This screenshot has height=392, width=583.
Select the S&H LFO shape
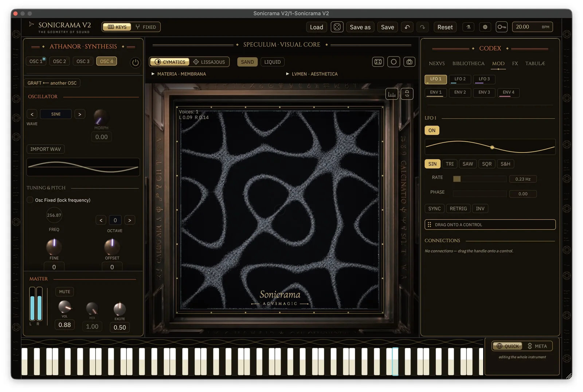[505, 164]
